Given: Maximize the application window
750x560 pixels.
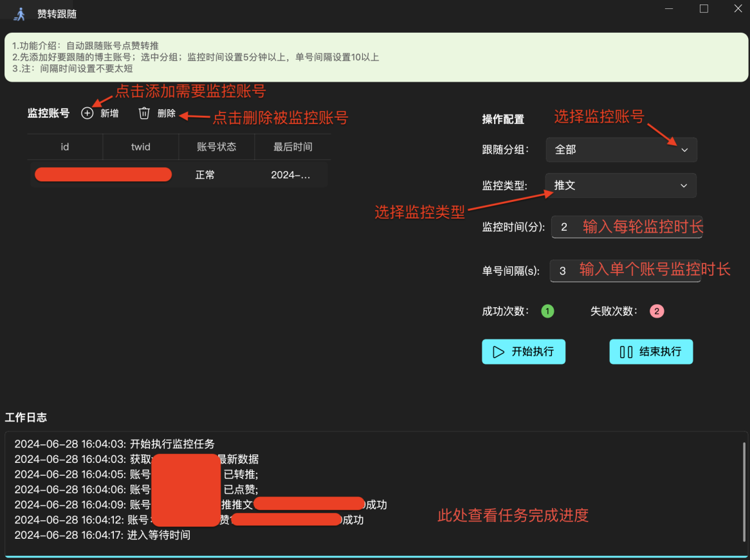Looking at the screenshot, I should click(x=704, y=9).
